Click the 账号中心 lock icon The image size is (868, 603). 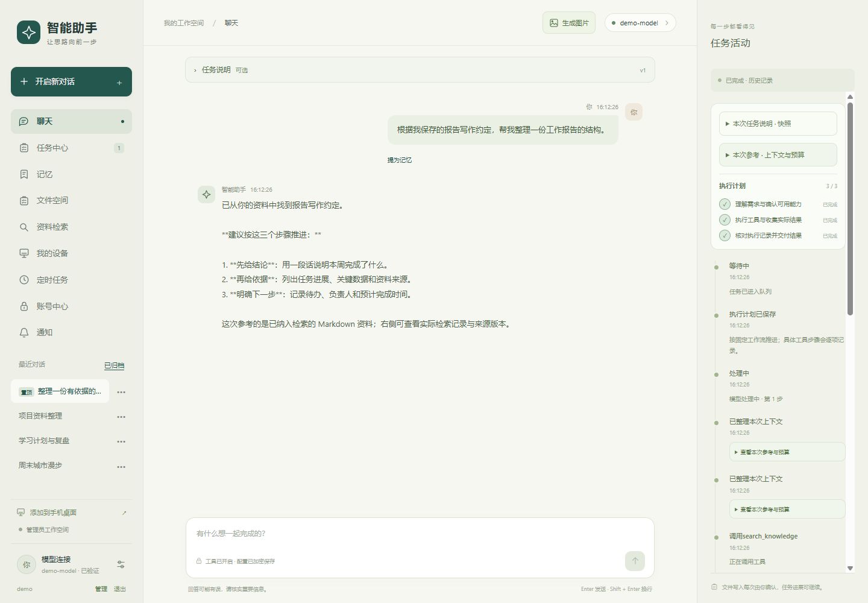click(24, 306)
